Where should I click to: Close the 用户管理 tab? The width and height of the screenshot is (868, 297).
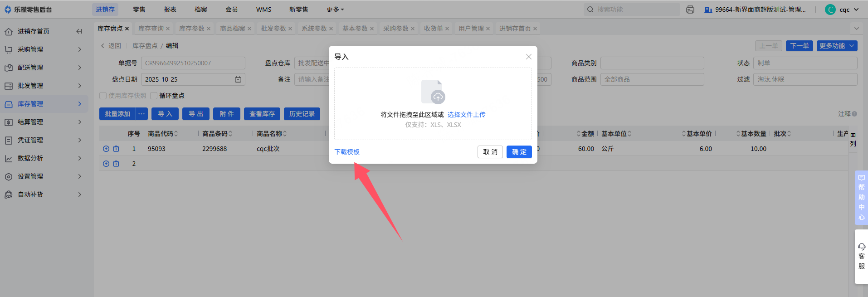[488, 29]
